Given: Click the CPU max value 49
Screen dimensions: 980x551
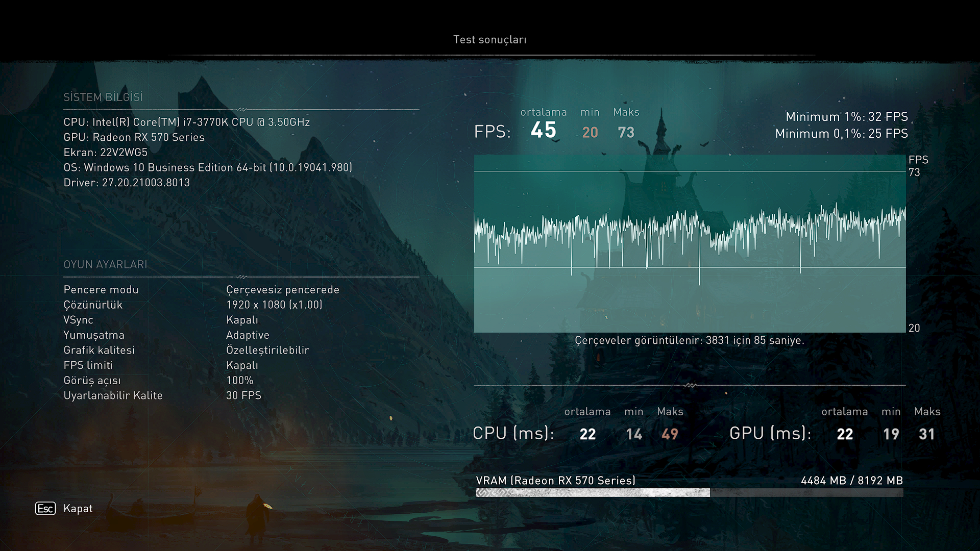Looking at the screenshot, I should (670, 434).
